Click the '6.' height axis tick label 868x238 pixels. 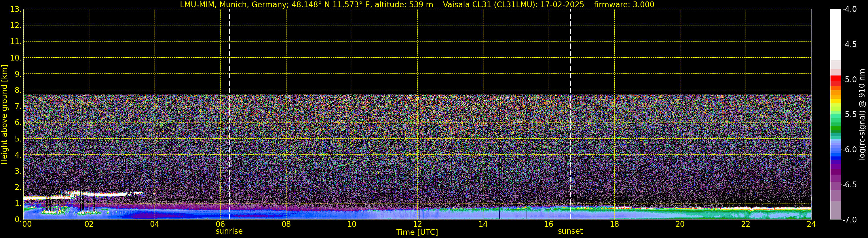pos(18,122)
